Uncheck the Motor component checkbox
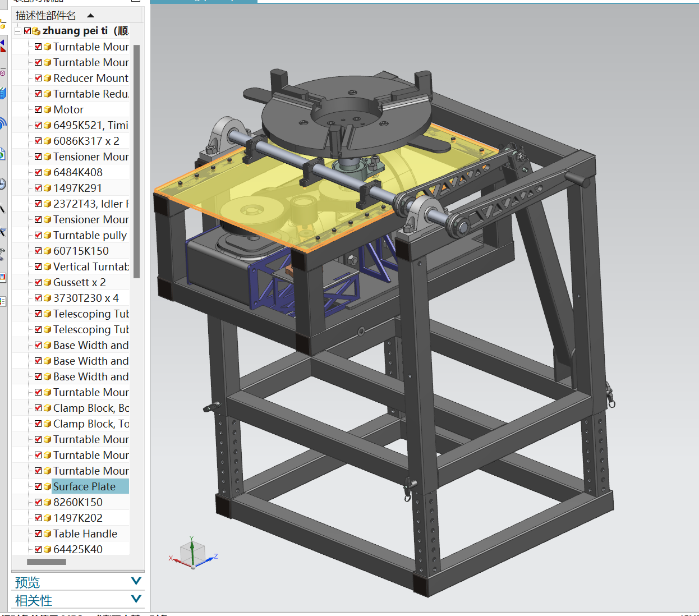The image size is (699, 616). (x=38, y=109)
